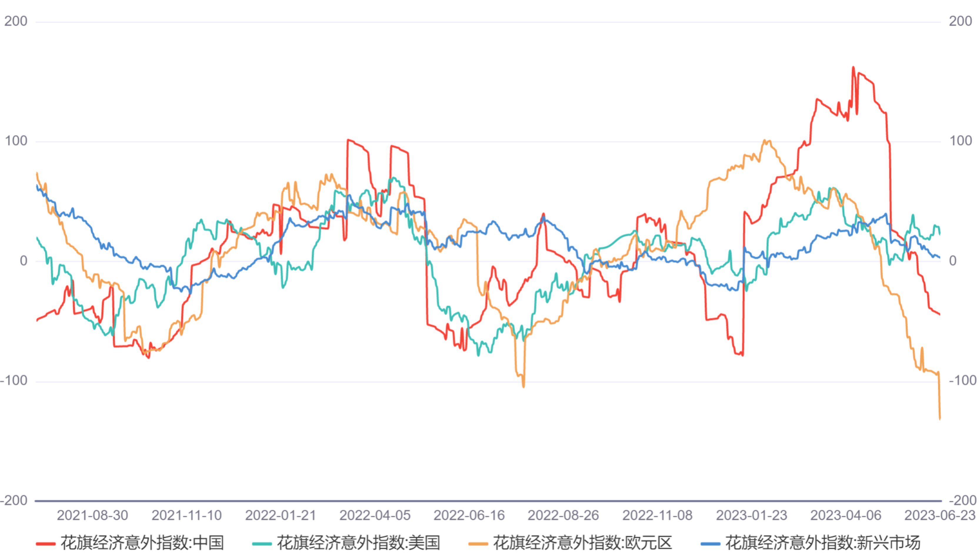980x560 pixels.
Task: Click the blue legend marker for 新兴市场
Action: 710,544
